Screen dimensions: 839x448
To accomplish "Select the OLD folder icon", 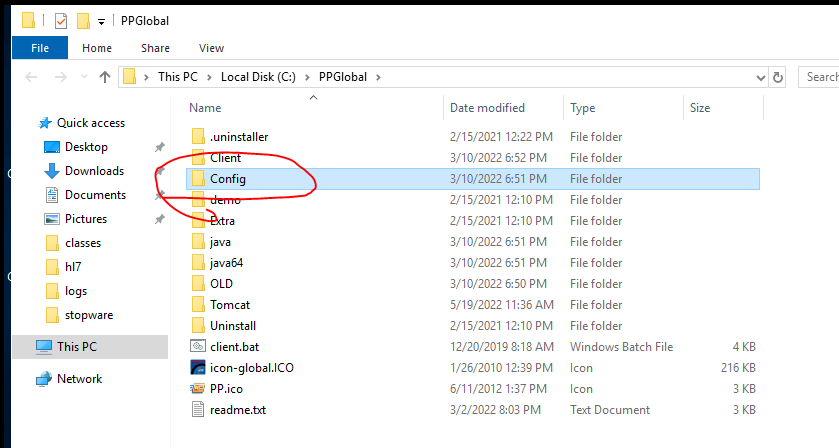I will [x=198, y=284].
